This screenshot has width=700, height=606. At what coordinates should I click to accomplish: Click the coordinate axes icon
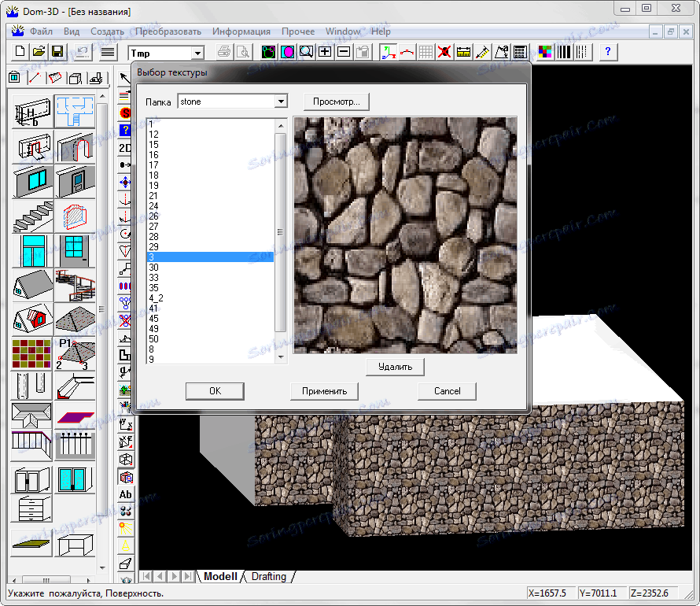click(388, 52)
